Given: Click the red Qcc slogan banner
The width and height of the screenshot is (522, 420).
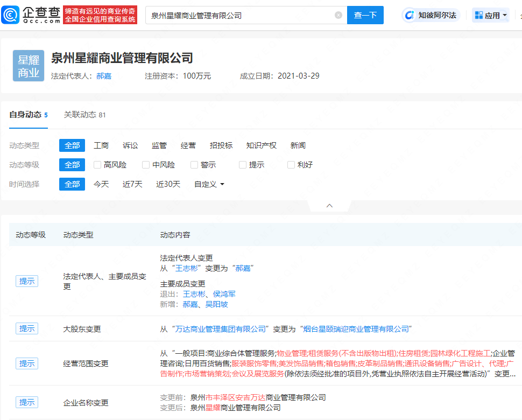Looking at the screenshot, I should pos(100,15).
